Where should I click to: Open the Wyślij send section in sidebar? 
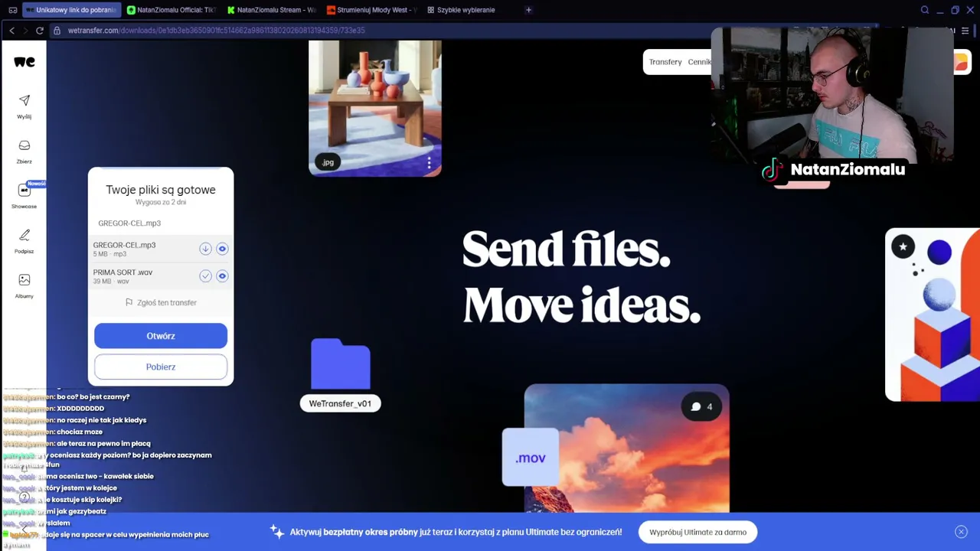click(24, 106)
